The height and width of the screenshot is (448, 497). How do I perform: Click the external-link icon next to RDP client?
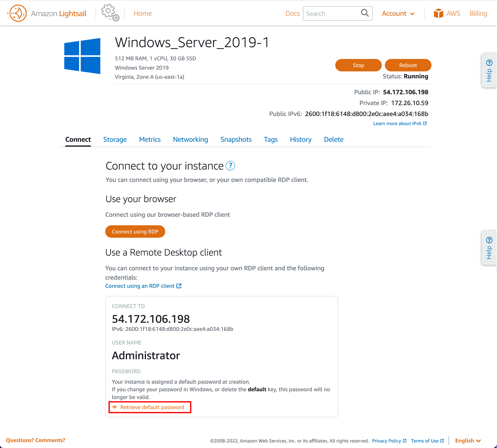click(179, 286)
